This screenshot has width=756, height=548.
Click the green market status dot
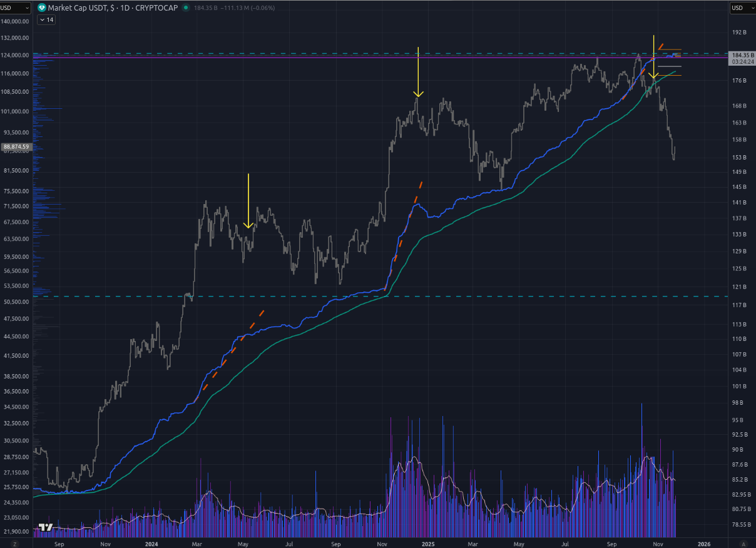pos(186,8)
